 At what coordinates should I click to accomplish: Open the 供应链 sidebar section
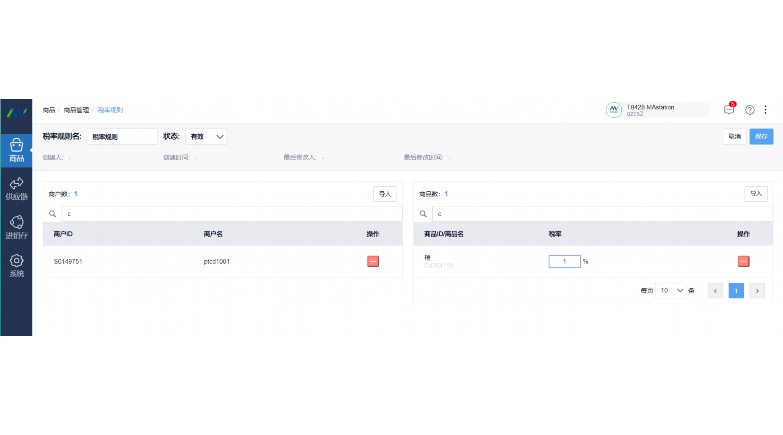click(x=16, y=189)
